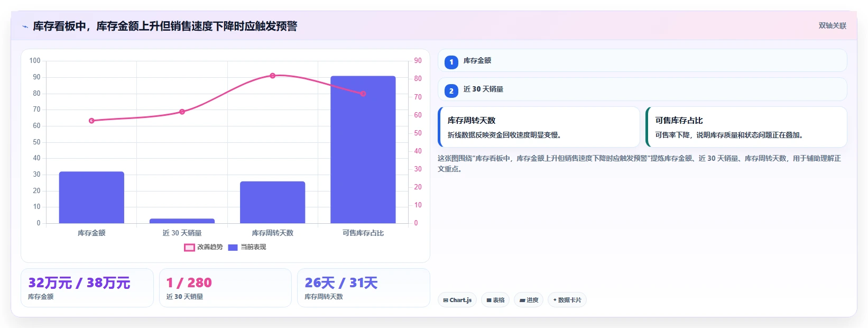Click the 库存金额 x-axis label
The height and width of the screenshot is (328, 868).
pos(91,233)
